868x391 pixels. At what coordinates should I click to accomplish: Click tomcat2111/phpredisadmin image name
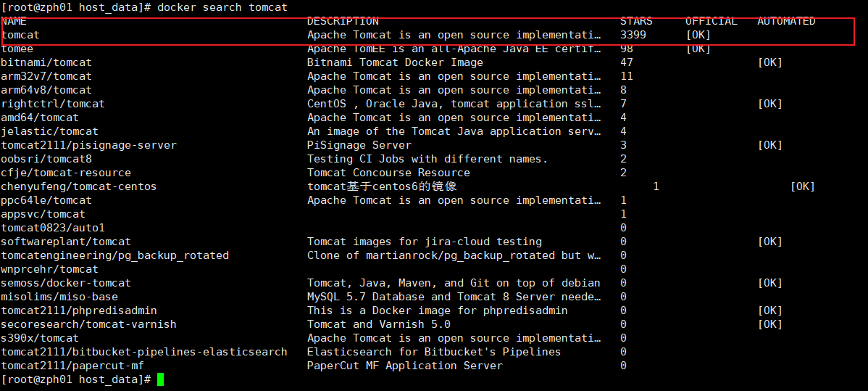point(79,310)
